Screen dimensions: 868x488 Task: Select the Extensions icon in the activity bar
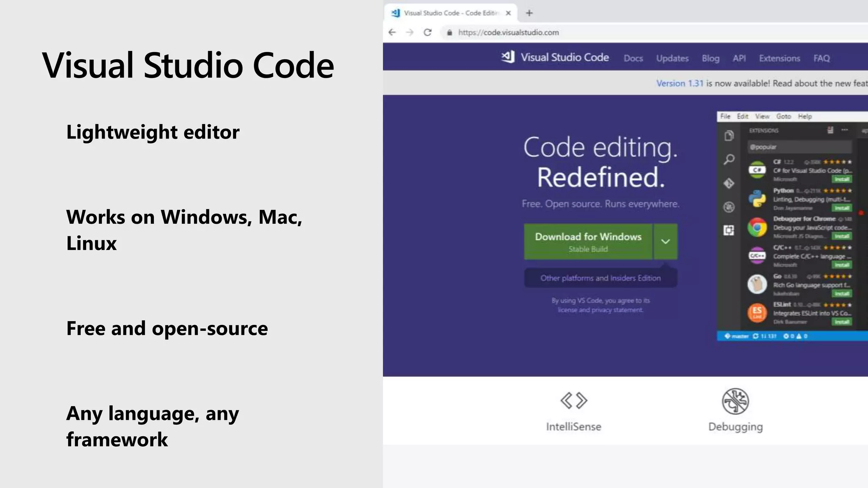[x=729, y=230]
